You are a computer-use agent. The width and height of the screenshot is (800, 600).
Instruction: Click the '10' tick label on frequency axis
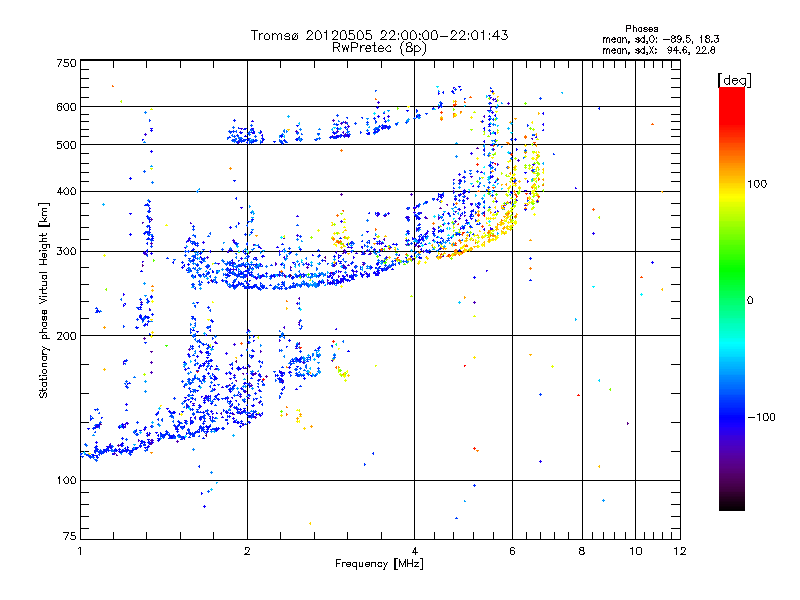click(x=635, y=551)
